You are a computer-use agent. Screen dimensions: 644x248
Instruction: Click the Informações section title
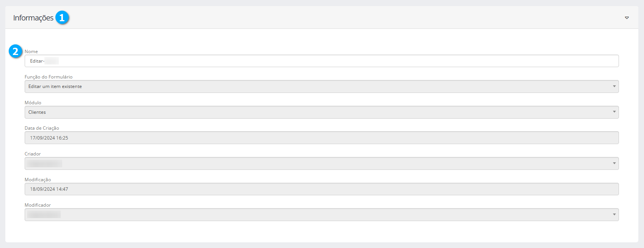[x=33, y=18]
